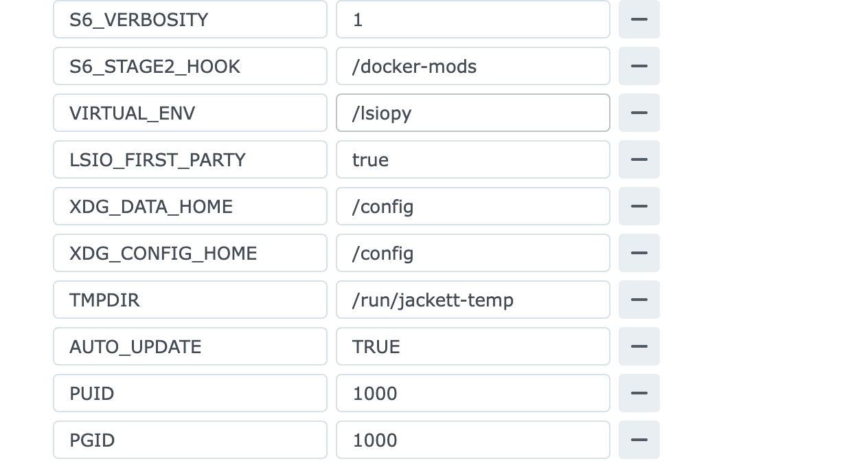Click the S6_VERBOSITY value field
This screenshot has width=868, height=470.
472,19
